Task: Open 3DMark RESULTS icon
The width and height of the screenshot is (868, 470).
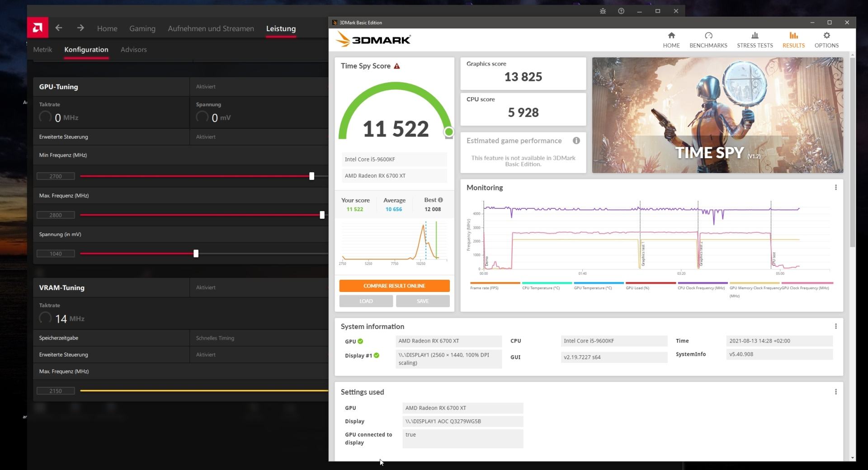Action: click(x=794, y=35)
